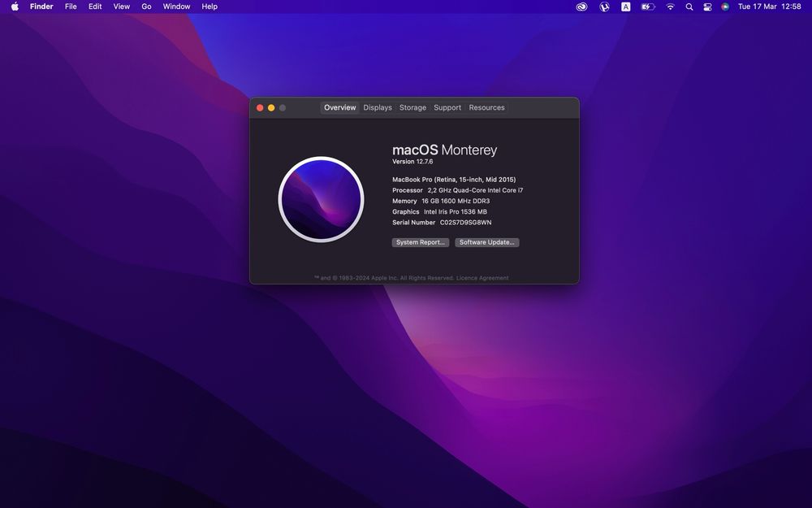This screenshot has height=508, width=812.
Task: Select the Overview tab
Action: pyautogui.click(x=339, y=108)
